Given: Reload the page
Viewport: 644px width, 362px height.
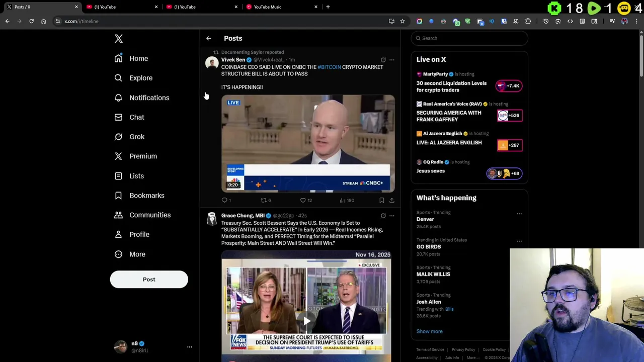Looking at the screenshot, I should tap(31, 21).
